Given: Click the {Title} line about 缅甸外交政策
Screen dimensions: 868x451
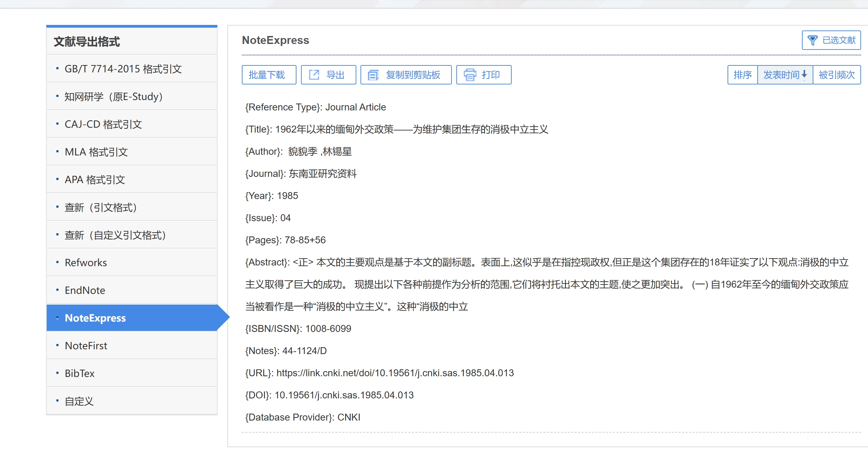Looking at the screenshot, I should [x=397, y=129].
